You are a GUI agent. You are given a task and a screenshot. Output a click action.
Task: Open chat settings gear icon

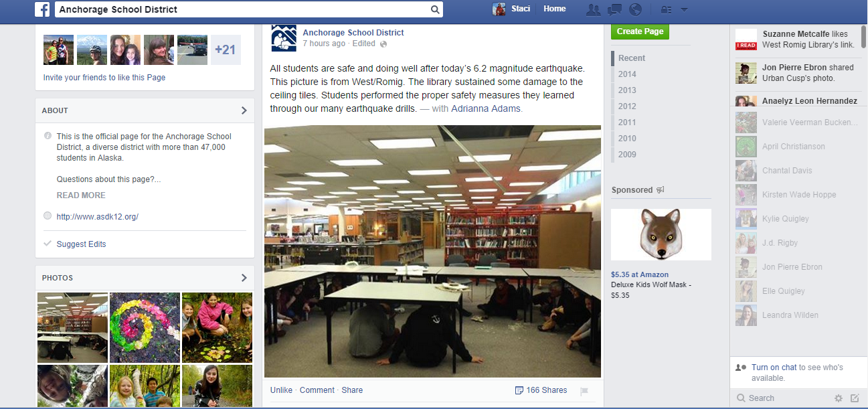coord(839,398)
